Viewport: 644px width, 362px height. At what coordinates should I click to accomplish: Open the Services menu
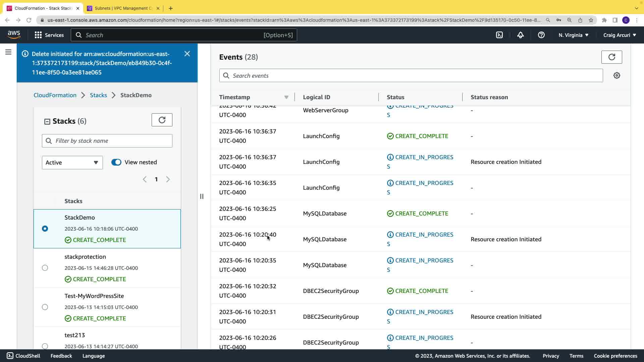point(49,35)
